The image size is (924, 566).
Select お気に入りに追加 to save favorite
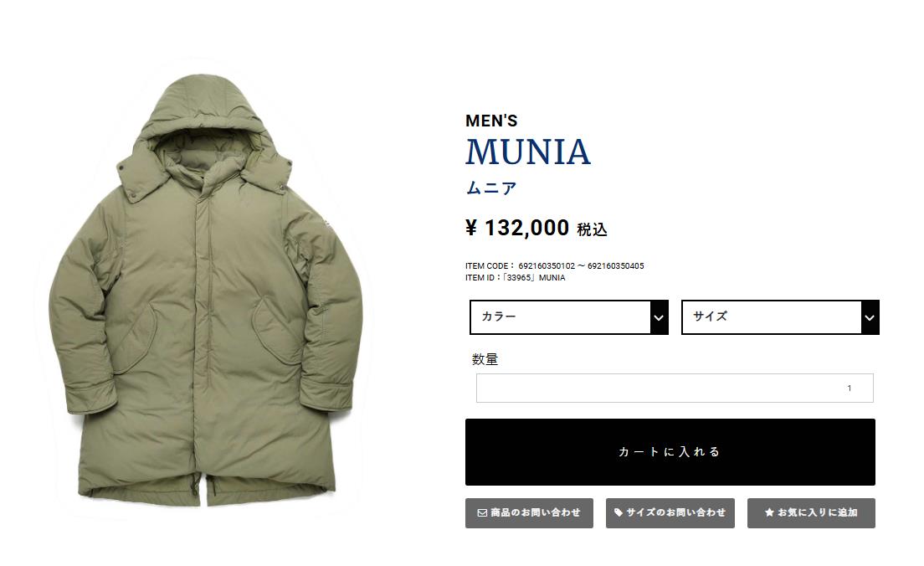click(811, 513)
